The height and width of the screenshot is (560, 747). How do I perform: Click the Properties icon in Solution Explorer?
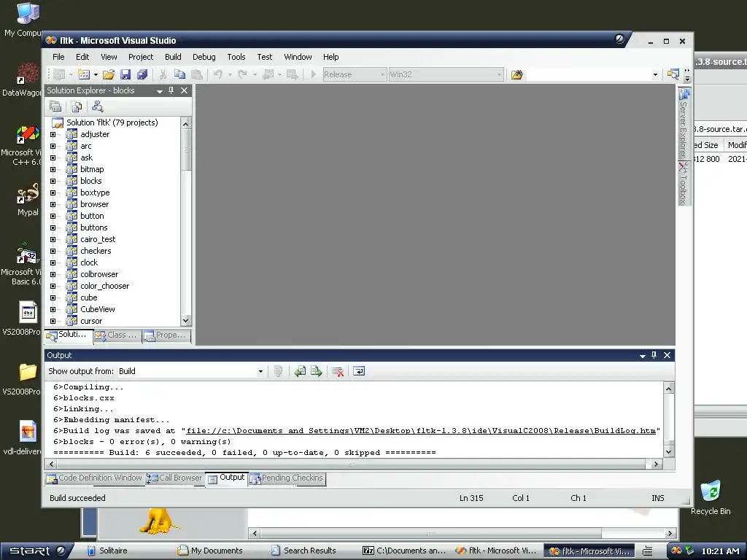coord(55,106)
